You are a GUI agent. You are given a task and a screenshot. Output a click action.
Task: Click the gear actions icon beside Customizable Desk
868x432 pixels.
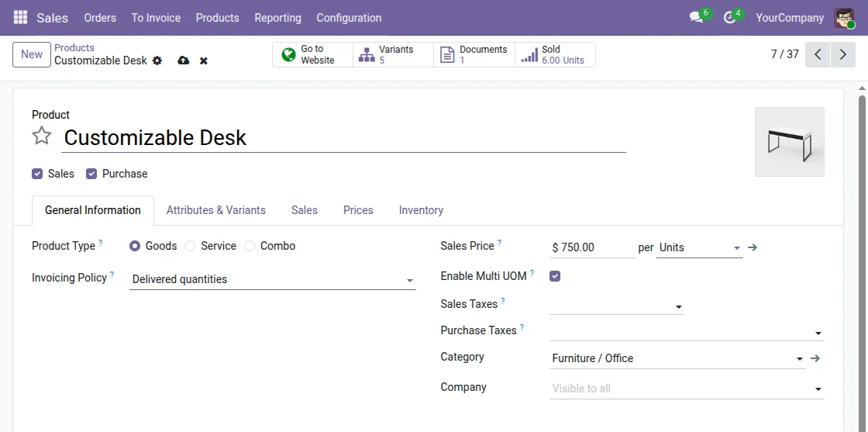(157, 60)
